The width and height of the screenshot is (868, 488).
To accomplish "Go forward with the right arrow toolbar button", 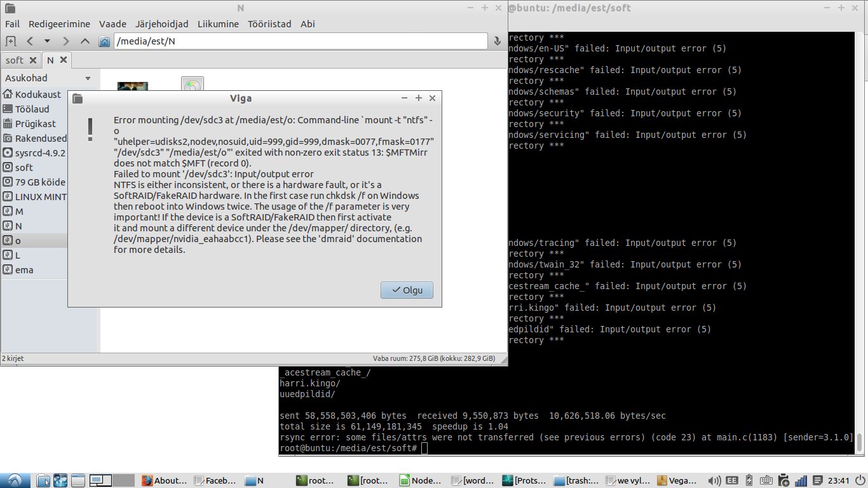I will [x=66, y=41].
